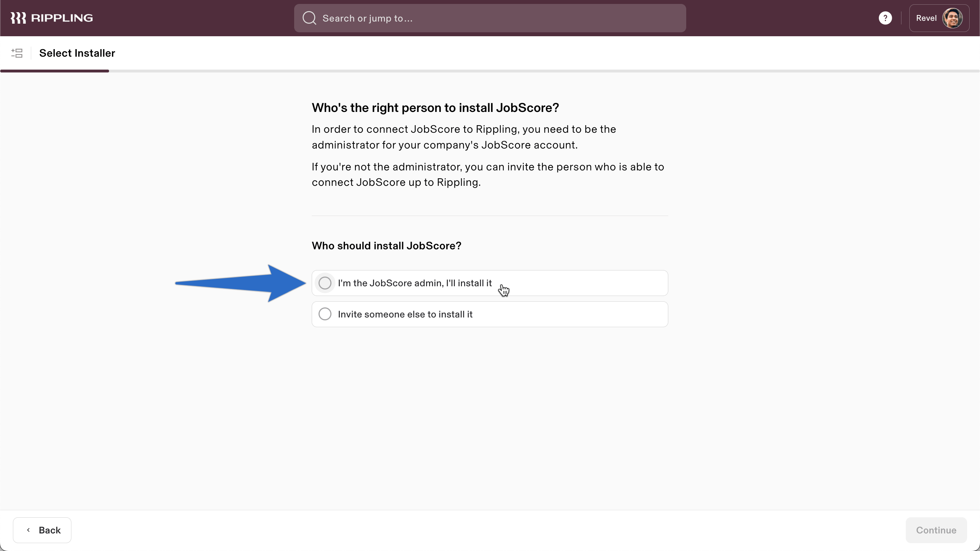Screen dimensions: 980x551
Task: Click the Continue button
Action: 936,530
